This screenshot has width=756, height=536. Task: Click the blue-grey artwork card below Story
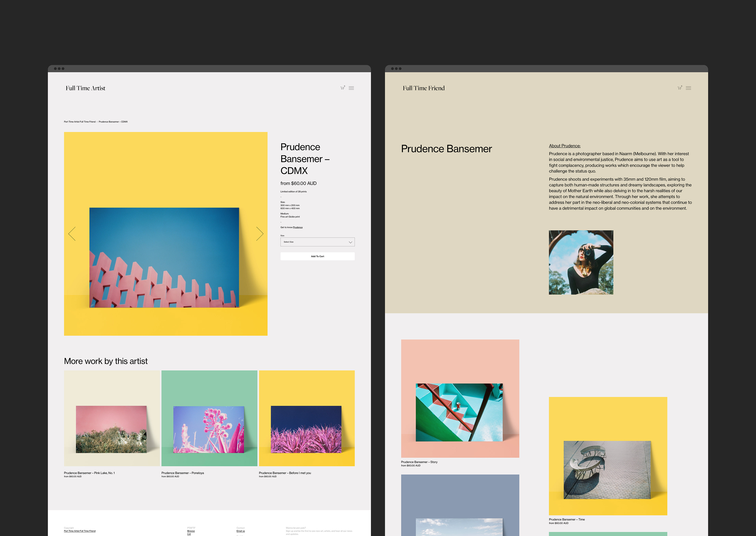(x=460, y=505)
